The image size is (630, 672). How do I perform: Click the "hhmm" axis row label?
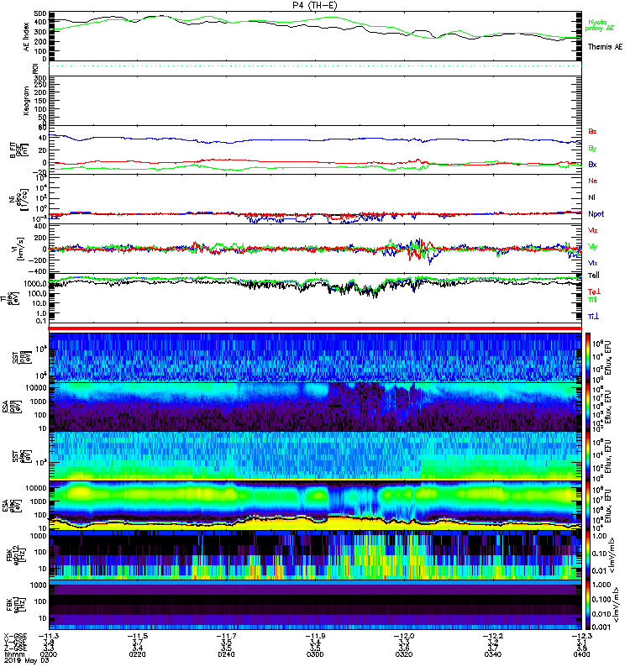coord(14,654)
